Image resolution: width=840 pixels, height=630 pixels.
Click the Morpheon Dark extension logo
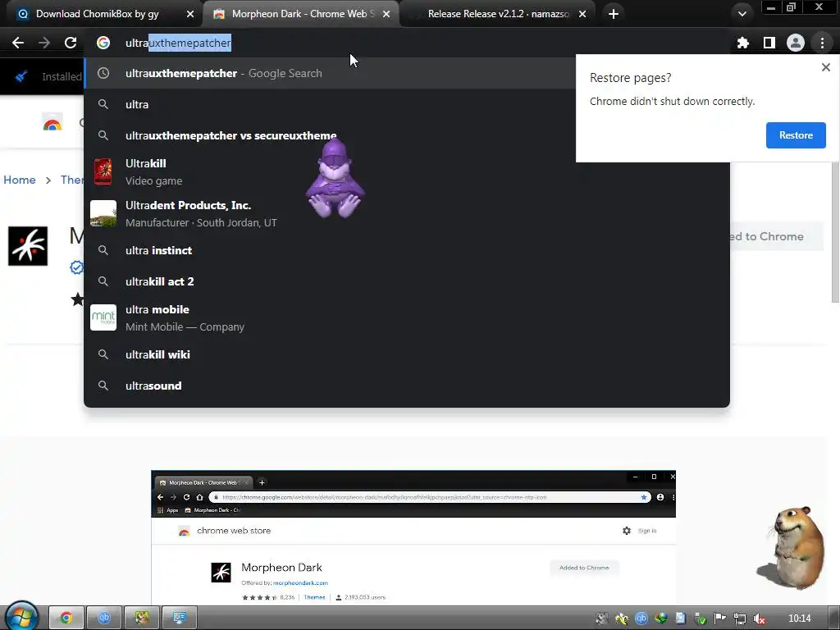[x=28, y=246]
